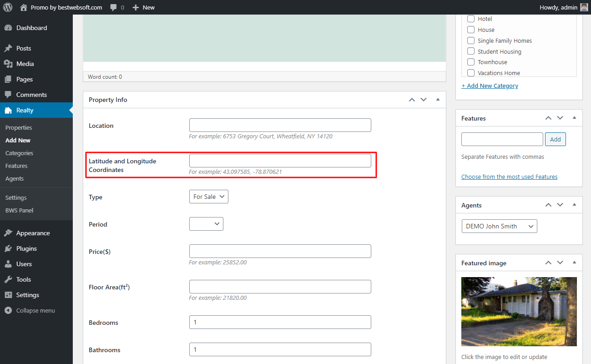Focus the Latitude and Longitude Coordinates field
The height and width of the screenshot is (364, 591).
click(280, 161)
